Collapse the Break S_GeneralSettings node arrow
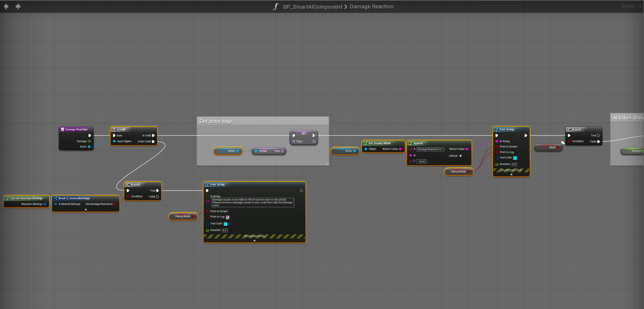 point(86,209)
